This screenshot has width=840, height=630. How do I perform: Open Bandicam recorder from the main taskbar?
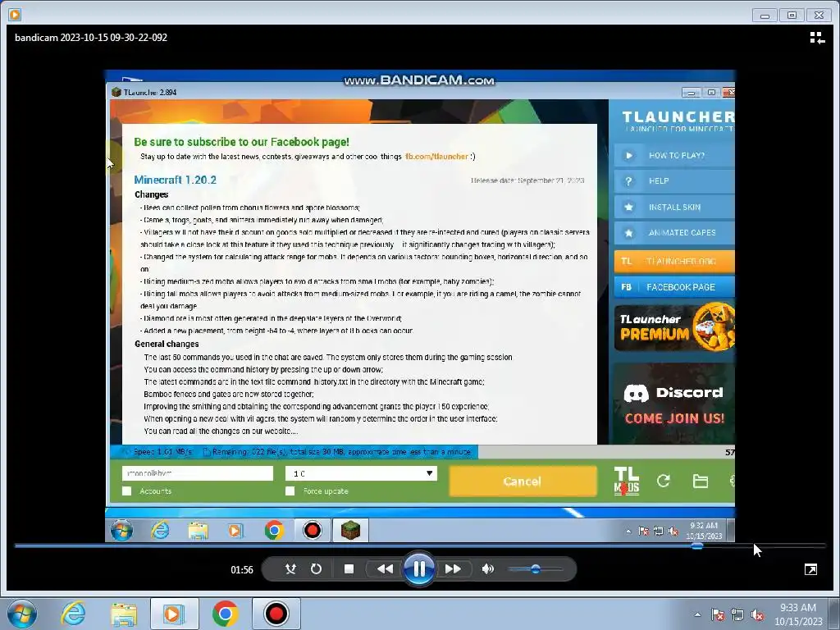pos(276,614)
